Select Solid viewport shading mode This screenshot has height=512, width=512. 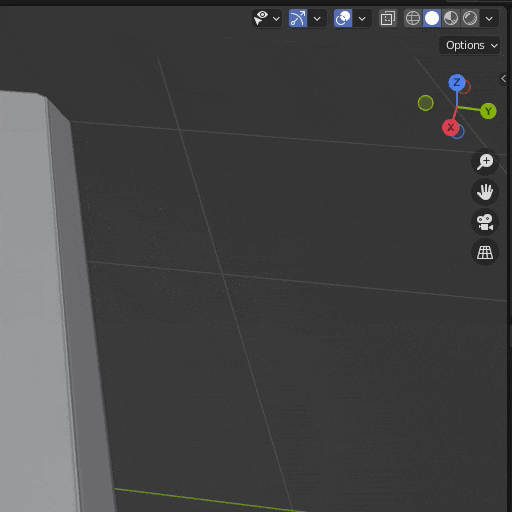pos(432,18)
